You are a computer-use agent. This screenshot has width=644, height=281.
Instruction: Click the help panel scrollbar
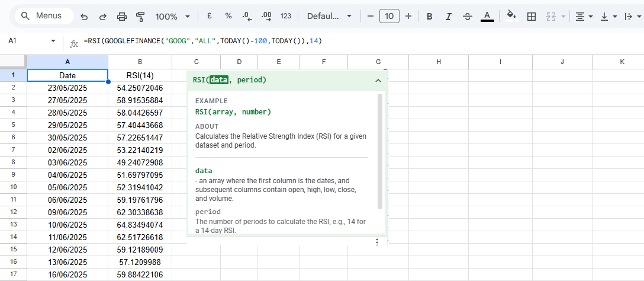(380, 151)
